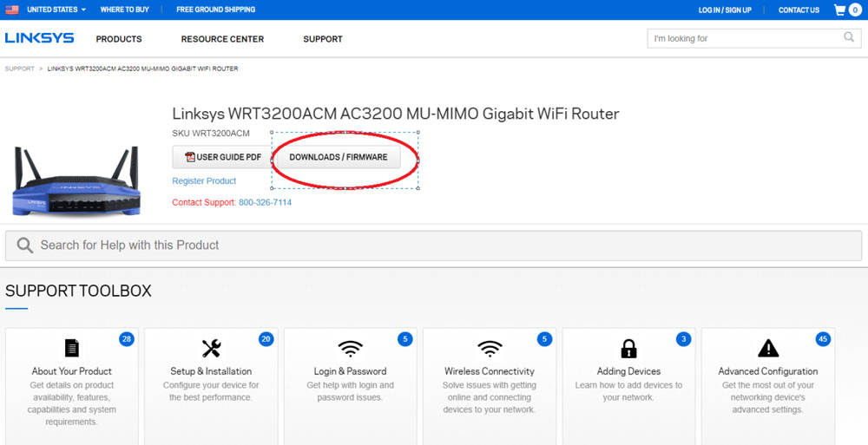Screen dimensions: 868x445
Task: Open the Adding Devices card title
Action: 628,371
